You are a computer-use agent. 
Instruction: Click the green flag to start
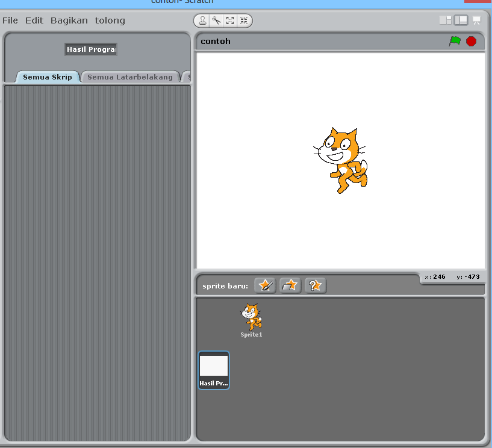455,41
